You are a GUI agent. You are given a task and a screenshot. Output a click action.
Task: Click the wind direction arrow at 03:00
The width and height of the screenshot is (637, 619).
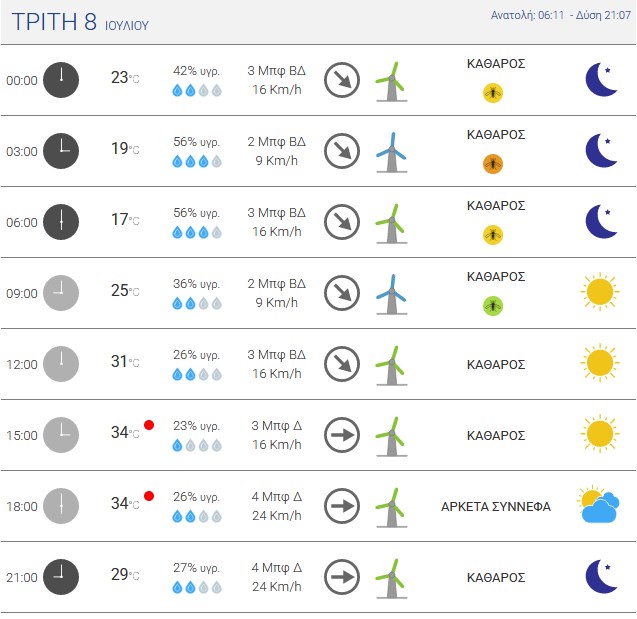point(342,151)
